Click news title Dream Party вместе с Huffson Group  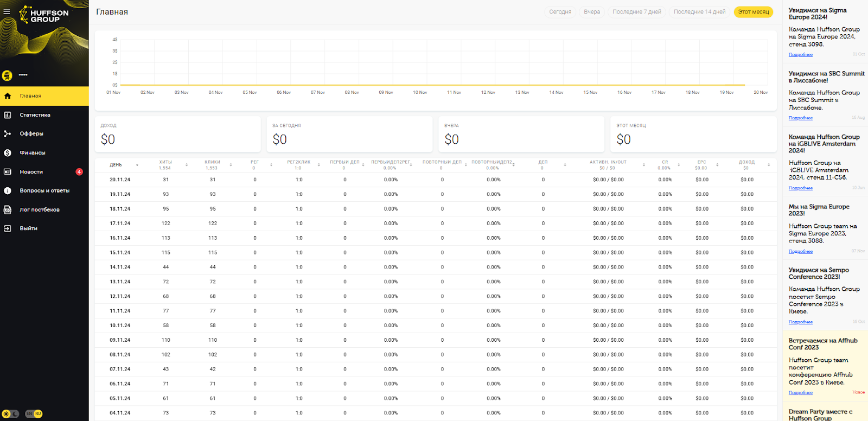(x=820, y=415)
